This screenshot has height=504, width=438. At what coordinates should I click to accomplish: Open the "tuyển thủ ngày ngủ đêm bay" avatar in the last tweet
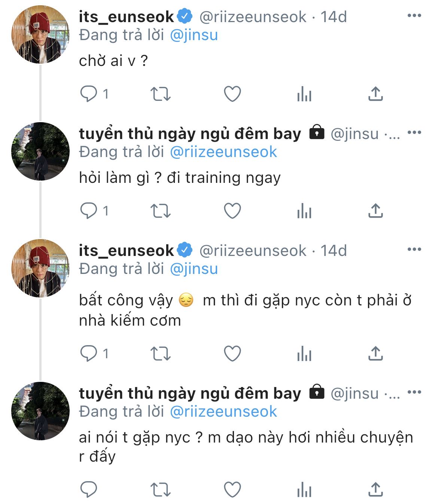coord(40,411)
